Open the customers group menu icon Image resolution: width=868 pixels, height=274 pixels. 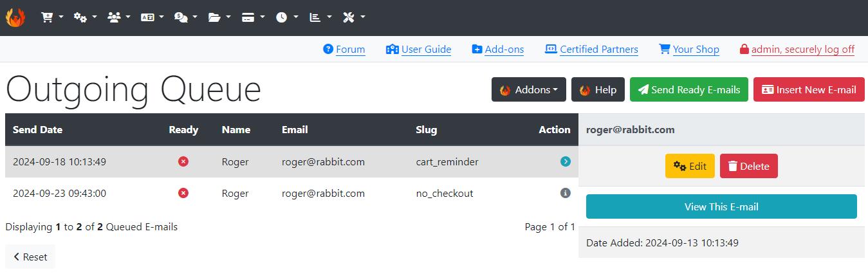119,17
